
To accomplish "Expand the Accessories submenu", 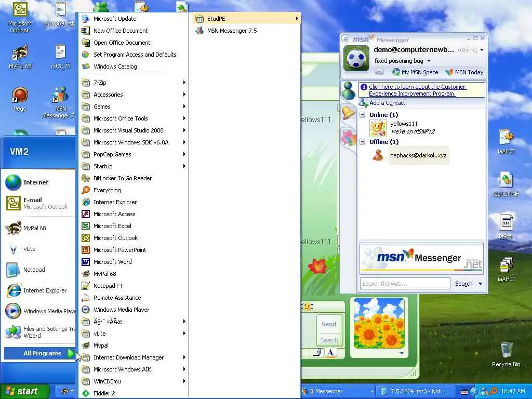I will click(133, 95).
